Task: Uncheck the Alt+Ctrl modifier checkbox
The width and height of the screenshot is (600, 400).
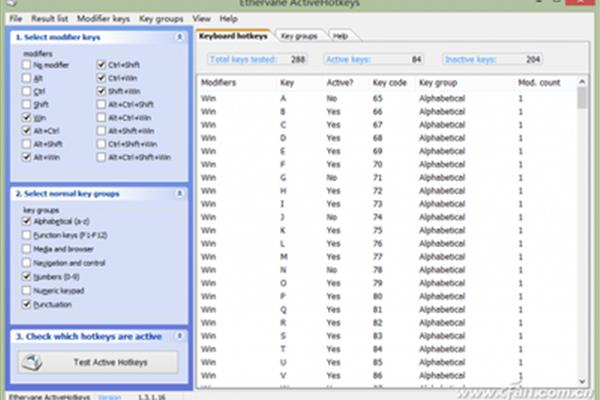Action: 26,131
